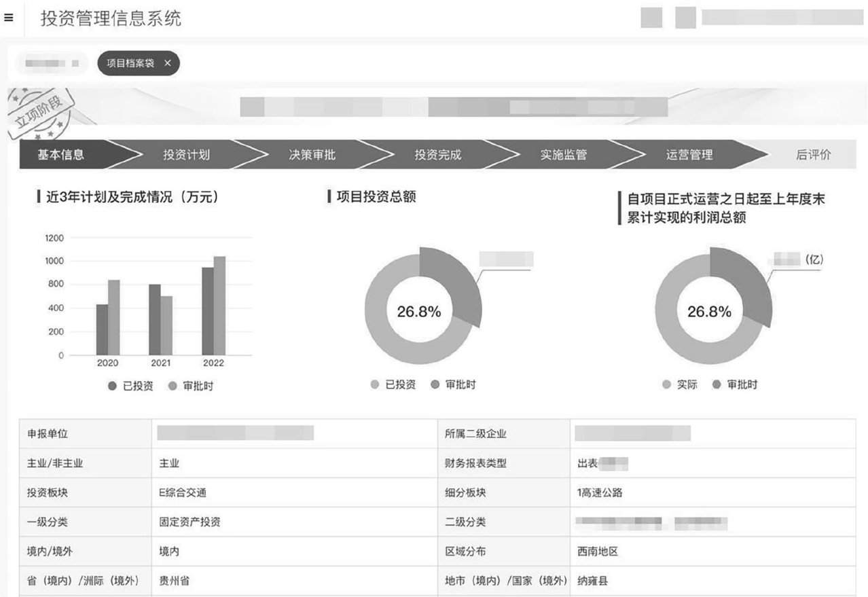Click the 26.8% center of 项目投资总额 donut
Screen dimensions: 868x597
point(419,312)
